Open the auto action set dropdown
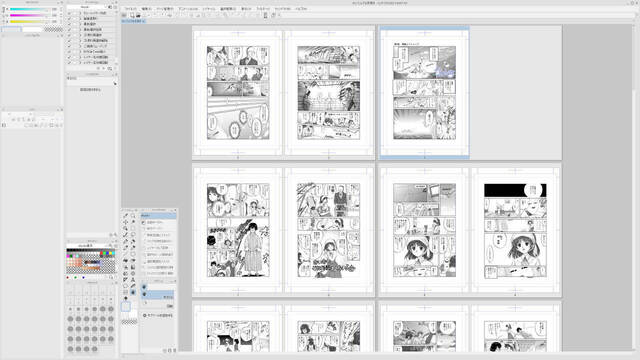 click(87, 7)
